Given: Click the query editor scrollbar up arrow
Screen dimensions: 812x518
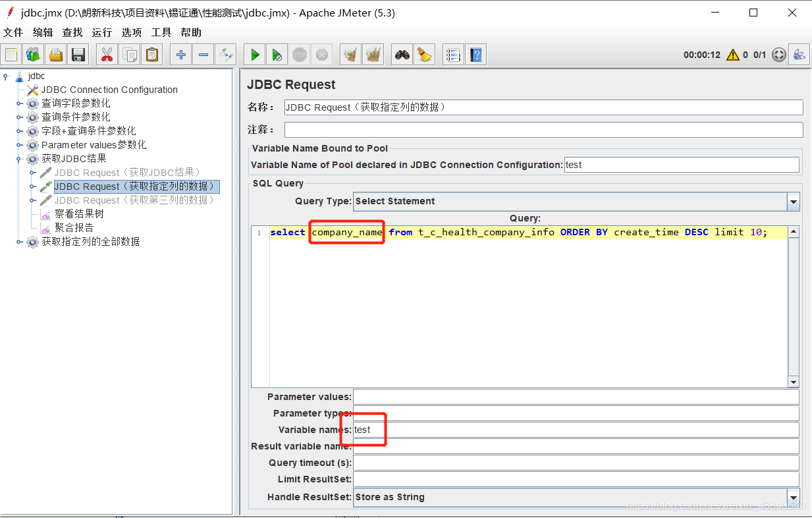Looking at the screenshot, I should click(x=794, y=231).
